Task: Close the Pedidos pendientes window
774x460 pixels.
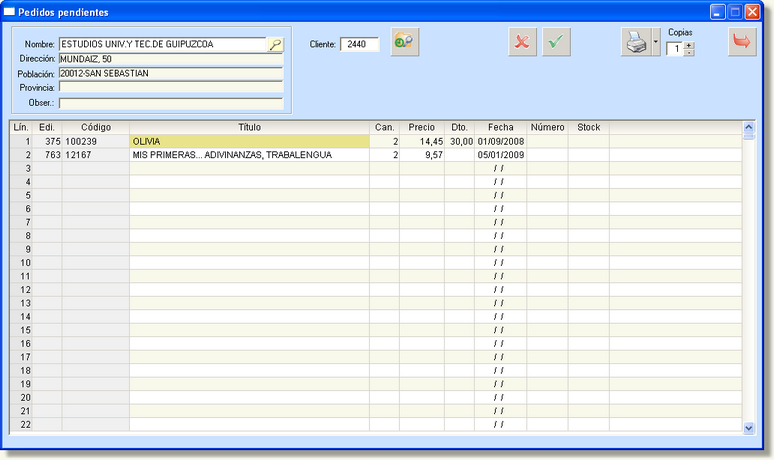Action: click(752, 12)
